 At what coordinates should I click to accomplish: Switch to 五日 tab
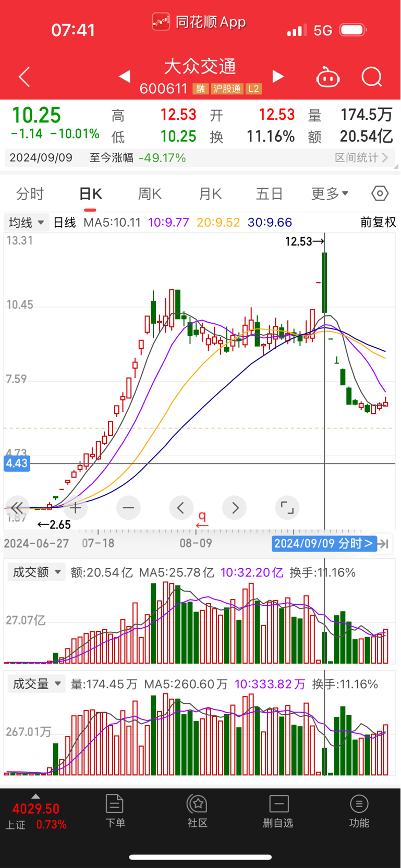[x=269, y=194]
